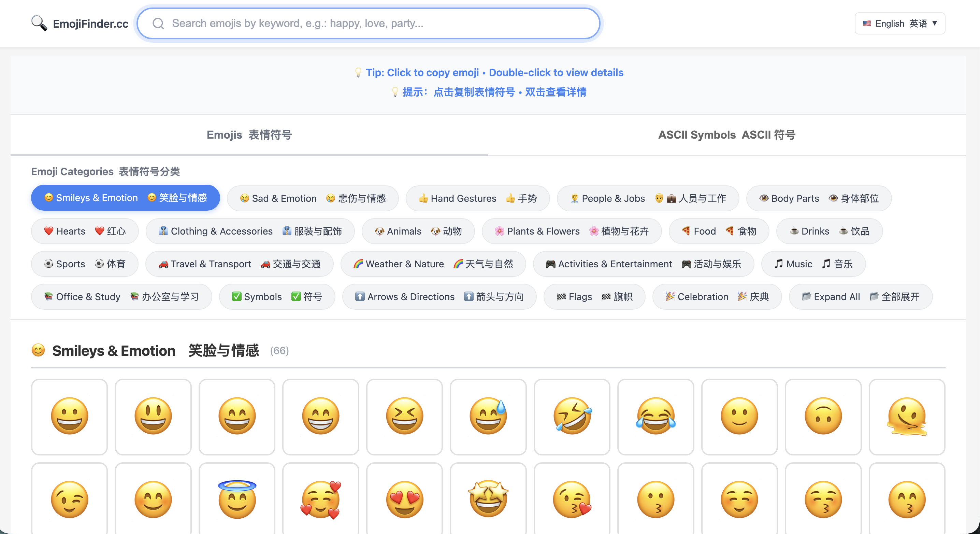
Task: Select the Food category button
Action: pos(718,231)
